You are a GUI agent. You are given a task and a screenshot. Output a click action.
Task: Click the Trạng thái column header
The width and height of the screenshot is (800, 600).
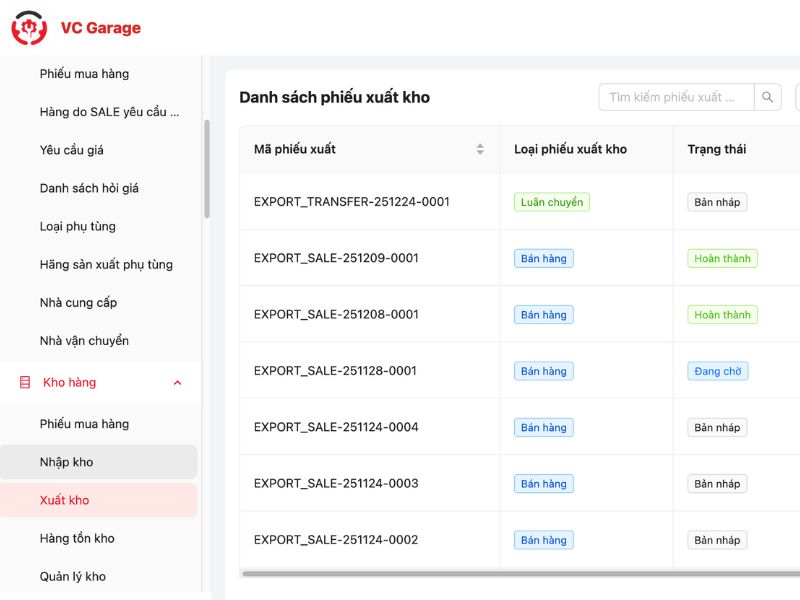click(716, 149)
